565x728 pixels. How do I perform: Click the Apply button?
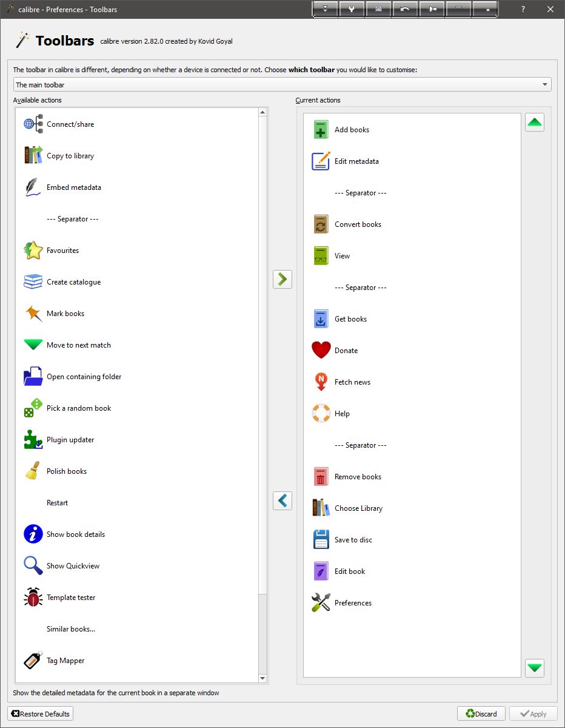pos(533,714)
